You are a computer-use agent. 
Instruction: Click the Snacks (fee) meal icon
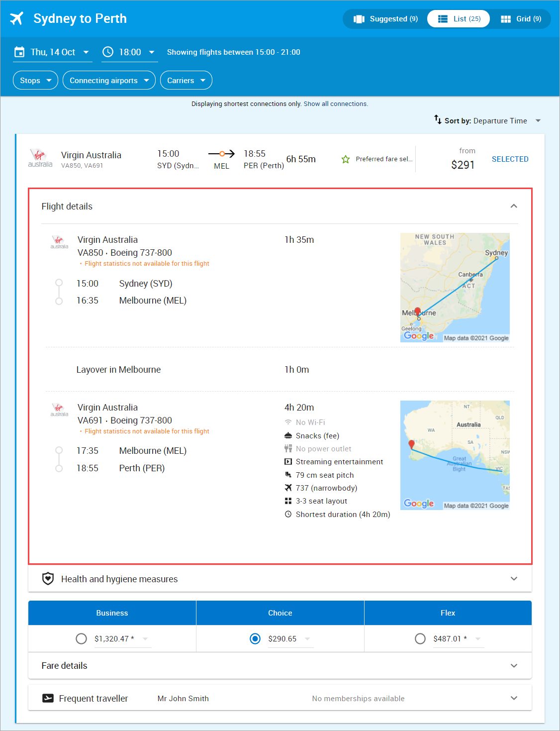click(x=288, y=435)
